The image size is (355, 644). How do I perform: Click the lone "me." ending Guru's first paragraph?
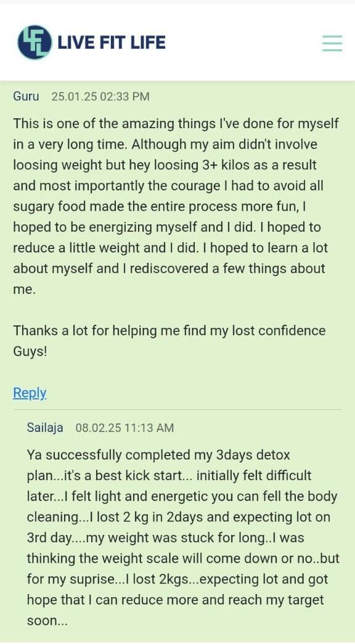tap(25, 290)
